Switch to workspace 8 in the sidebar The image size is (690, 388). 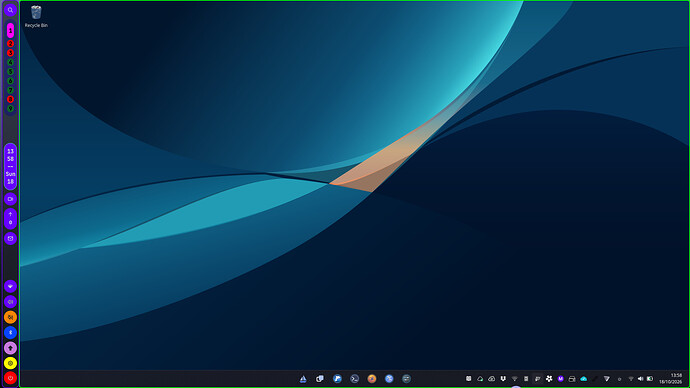pos(10,99)
